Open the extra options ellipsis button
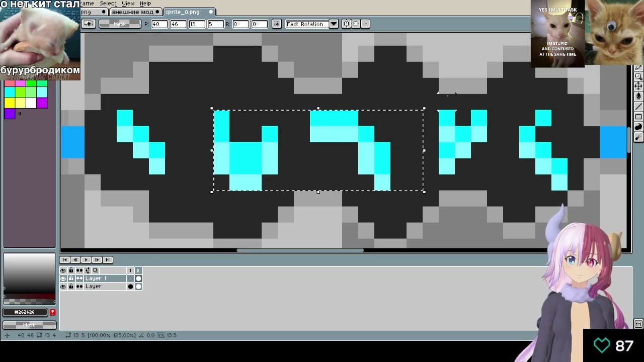Image resolution: width=644 pixels, height=362 pixels. (x=366, y=24)
